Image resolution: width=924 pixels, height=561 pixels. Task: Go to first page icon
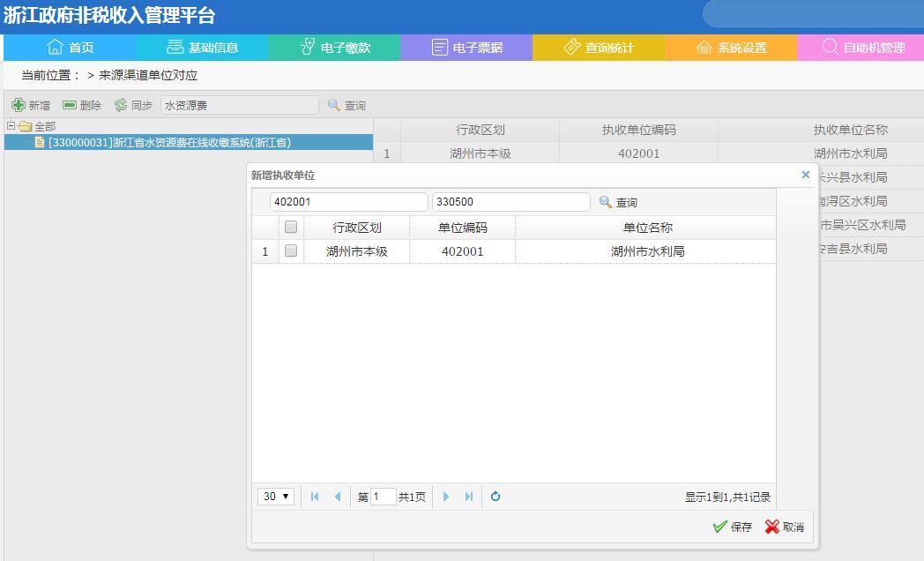tap(315, 497)
